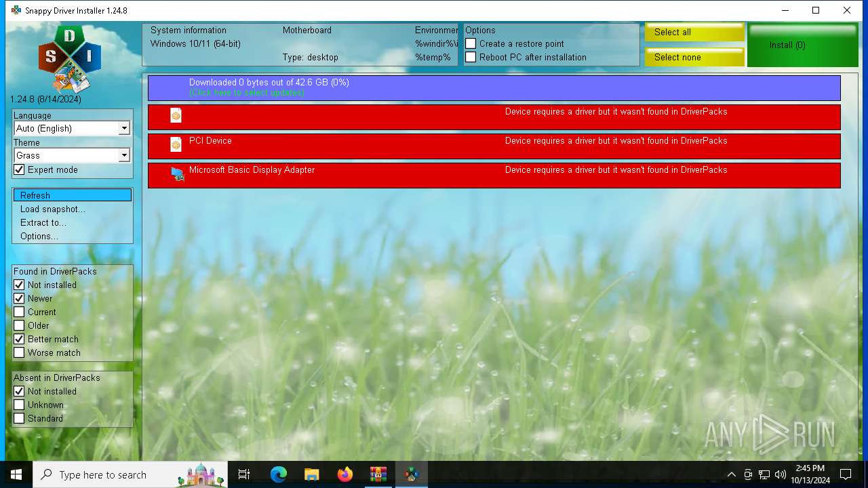
Task: Click the 'Type: desktop' text
Action: pyautogui.click(x=311, y=57)
